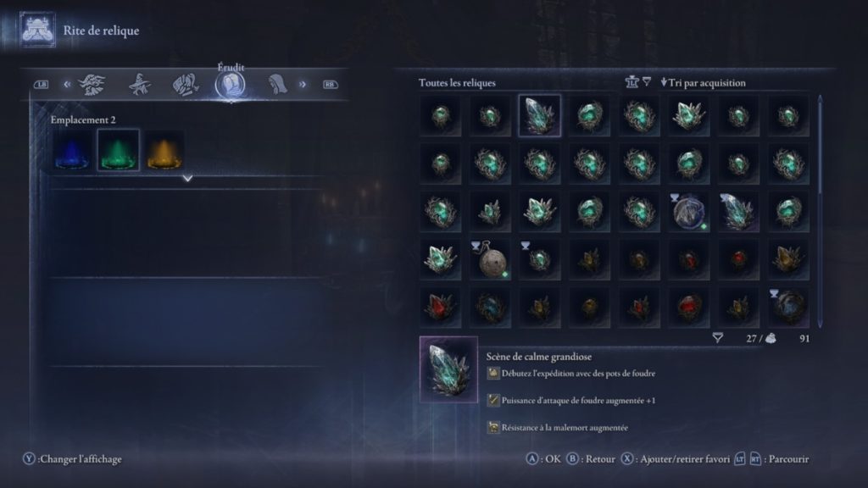Select the blue relic slot
This screenshot has width=868, height=488.
(73, 151)
